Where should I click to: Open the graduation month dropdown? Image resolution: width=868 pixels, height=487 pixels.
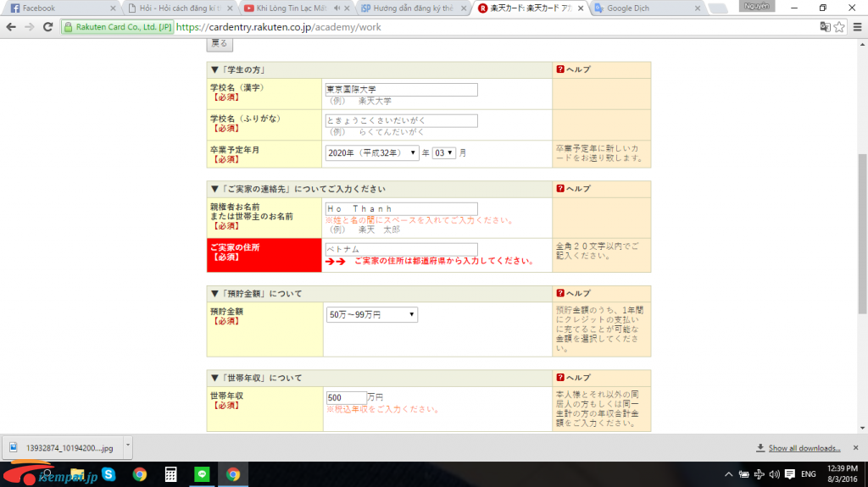[x=444, y=152]
